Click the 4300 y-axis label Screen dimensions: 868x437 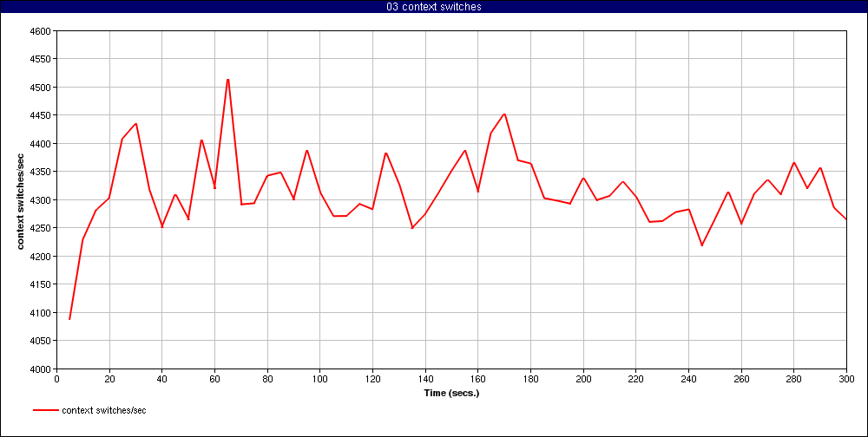(x=42, y=200)
